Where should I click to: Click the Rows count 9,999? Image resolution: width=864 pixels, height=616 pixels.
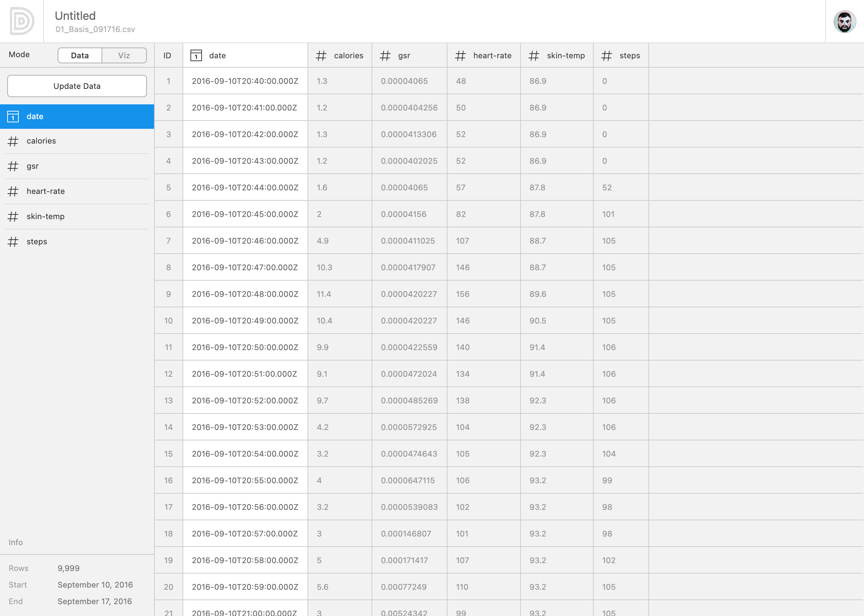pos(69,568)
